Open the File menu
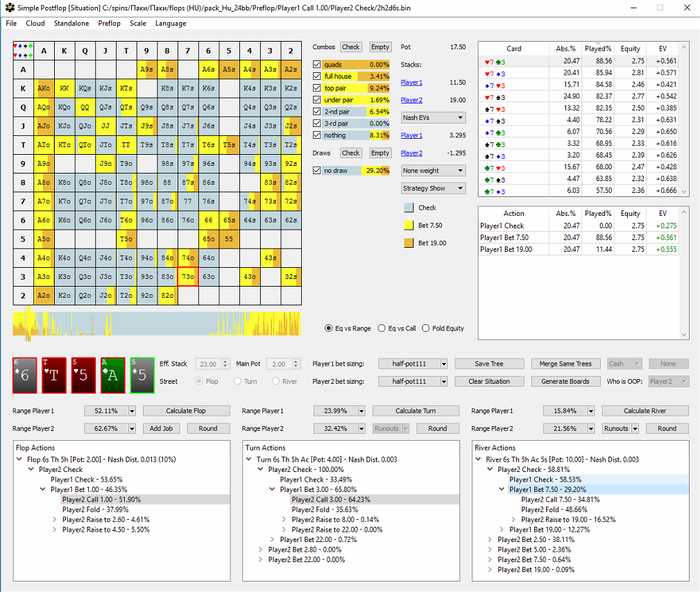Image resolution: width=700 pixels, height=592 pixels. [11, 23]
